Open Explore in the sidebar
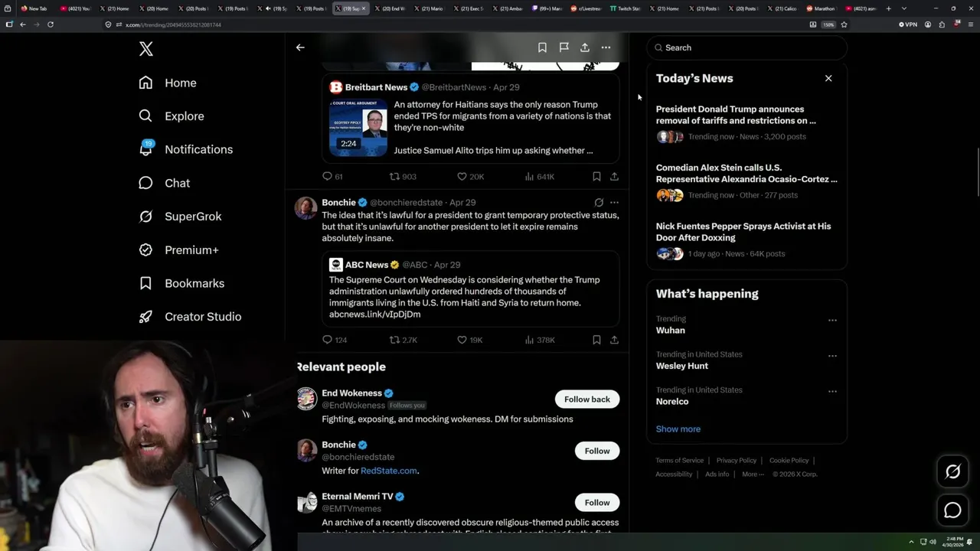This screenshot has height=551, width=980. point(171,116)
